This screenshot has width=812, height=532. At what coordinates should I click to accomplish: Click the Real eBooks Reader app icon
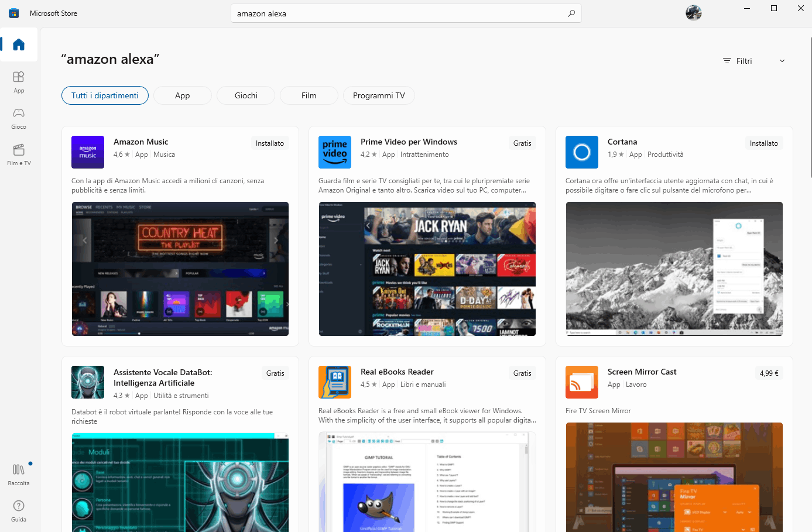pos(335,382)
